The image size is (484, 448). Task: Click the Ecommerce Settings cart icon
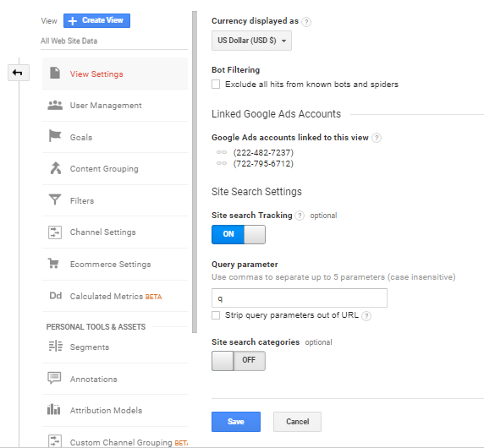[x=53, y=263]
